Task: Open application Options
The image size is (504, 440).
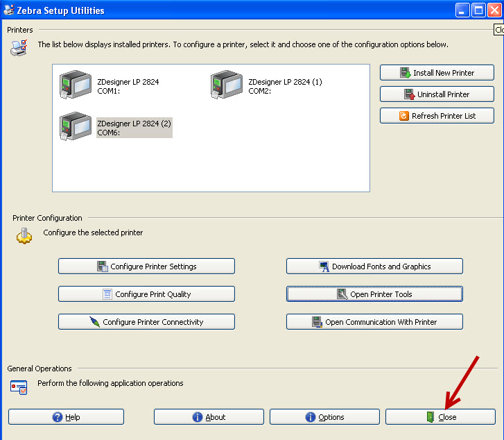Action: 324,417
